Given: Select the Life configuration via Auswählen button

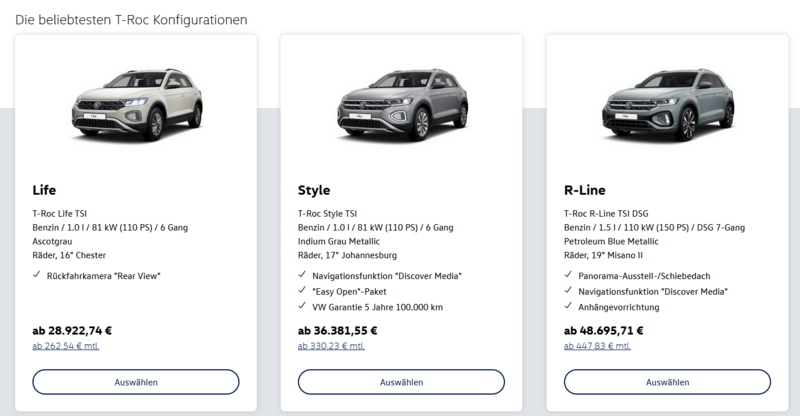Looking at the screenshot, I should click(x=136, y=382).
